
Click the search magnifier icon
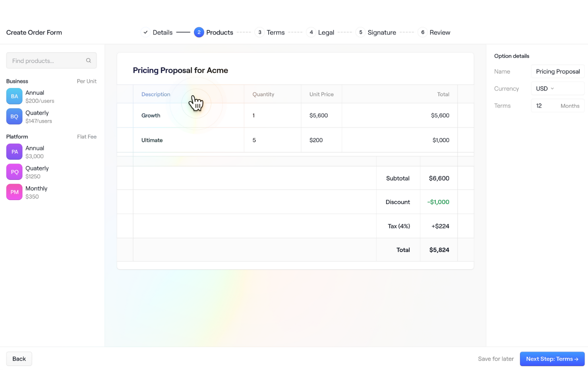[x=89, y=61]
